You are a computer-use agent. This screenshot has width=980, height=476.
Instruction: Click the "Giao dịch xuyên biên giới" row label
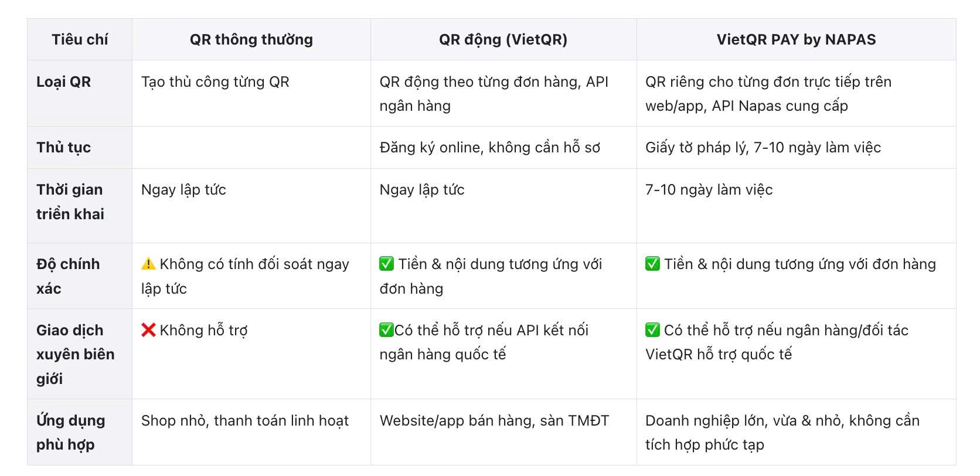click(75, 354)
